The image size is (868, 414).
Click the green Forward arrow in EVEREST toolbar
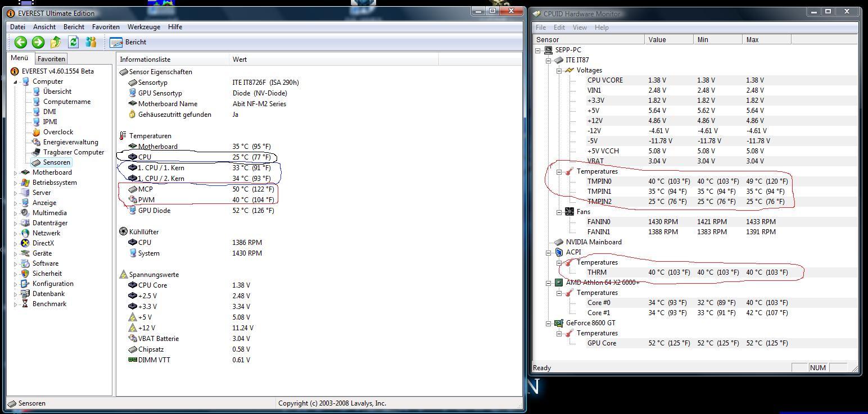pos(38,42)
